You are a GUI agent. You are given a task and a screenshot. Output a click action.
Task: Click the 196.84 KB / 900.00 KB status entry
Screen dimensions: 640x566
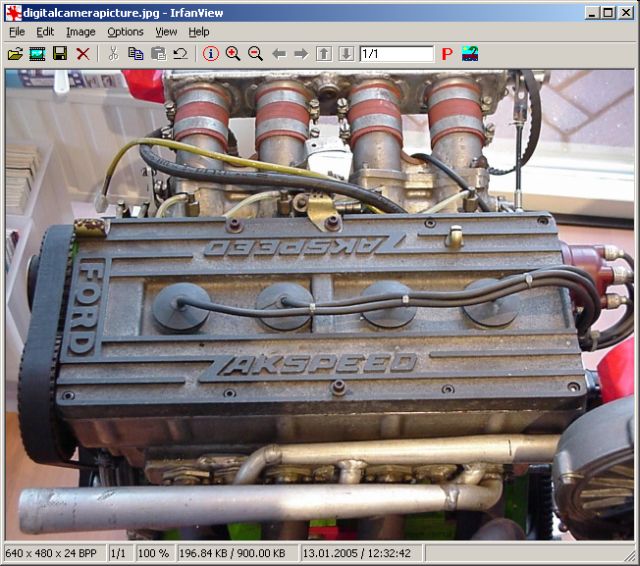(232, 553)
